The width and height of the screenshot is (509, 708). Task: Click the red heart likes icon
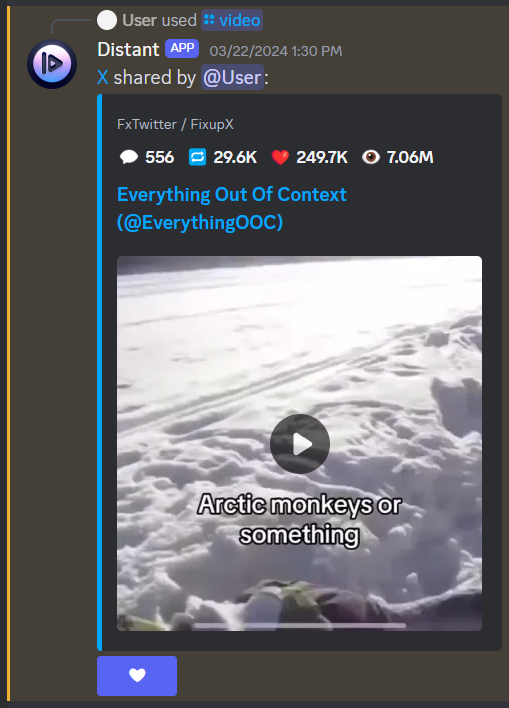coord(280,157)
